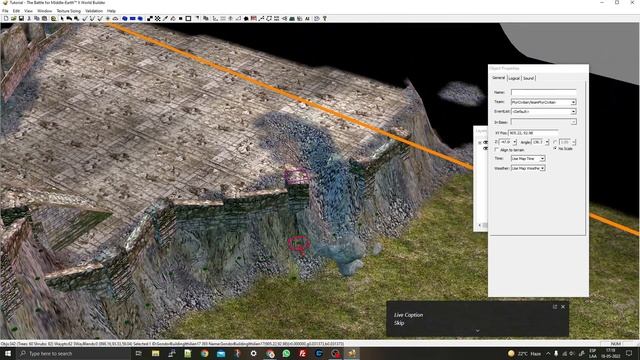Click Layers panel scrollbar left arrow

coord(480,225)
